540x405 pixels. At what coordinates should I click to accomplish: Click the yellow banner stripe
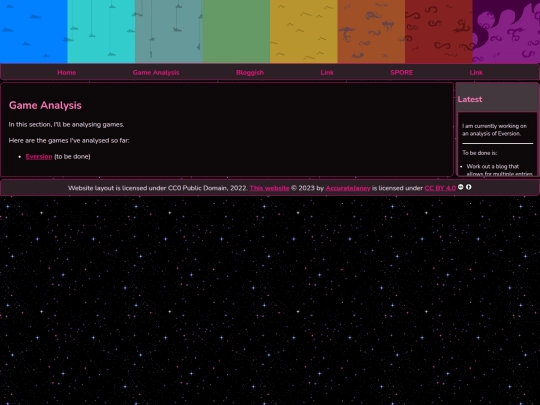pyautogui.click(x=304, y=31)
